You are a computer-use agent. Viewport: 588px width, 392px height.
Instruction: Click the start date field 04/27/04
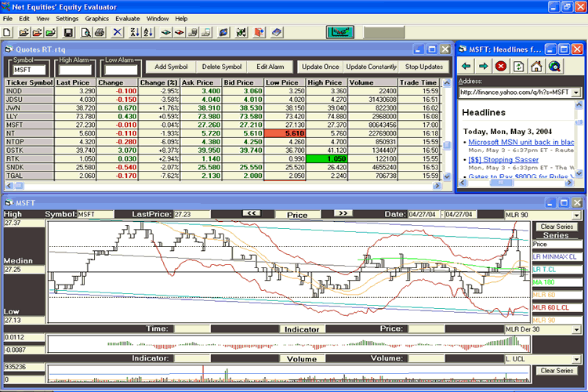click(x=423, y=214)
